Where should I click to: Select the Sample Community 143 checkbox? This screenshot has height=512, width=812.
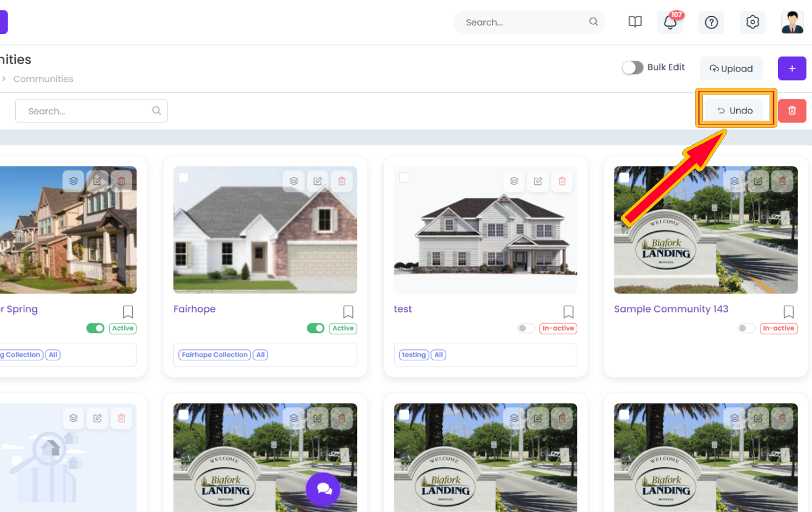(x=624, y=178)
